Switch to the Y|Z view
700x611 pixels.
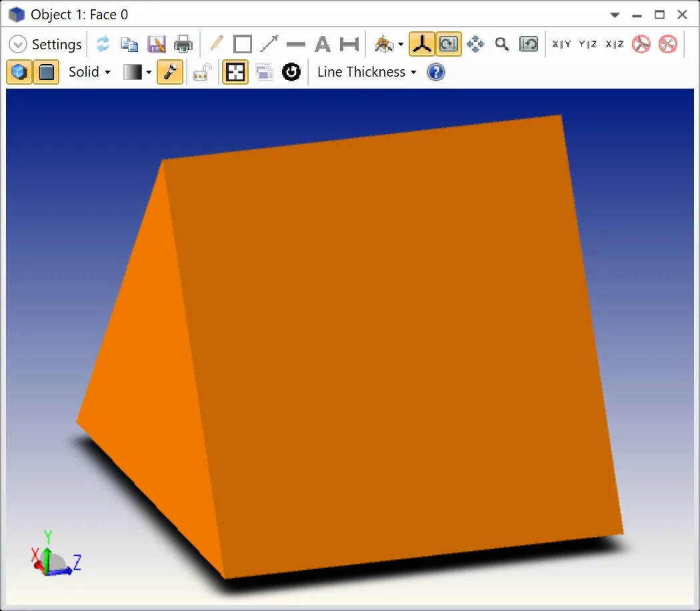pos(588,45)
